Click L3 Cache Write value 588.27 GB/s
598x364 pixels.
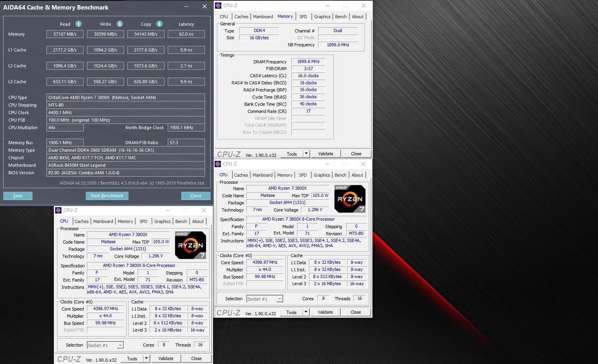(x=105, y=82)
